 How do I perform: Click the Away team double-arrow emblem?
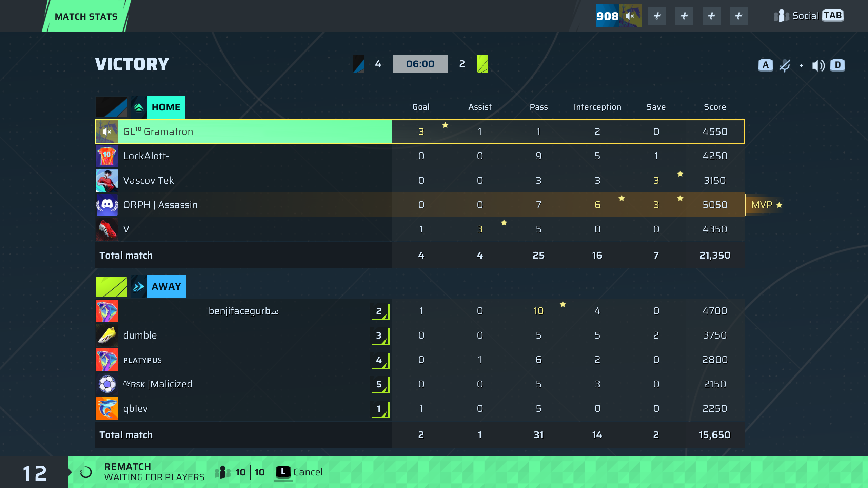pos(139,287)
